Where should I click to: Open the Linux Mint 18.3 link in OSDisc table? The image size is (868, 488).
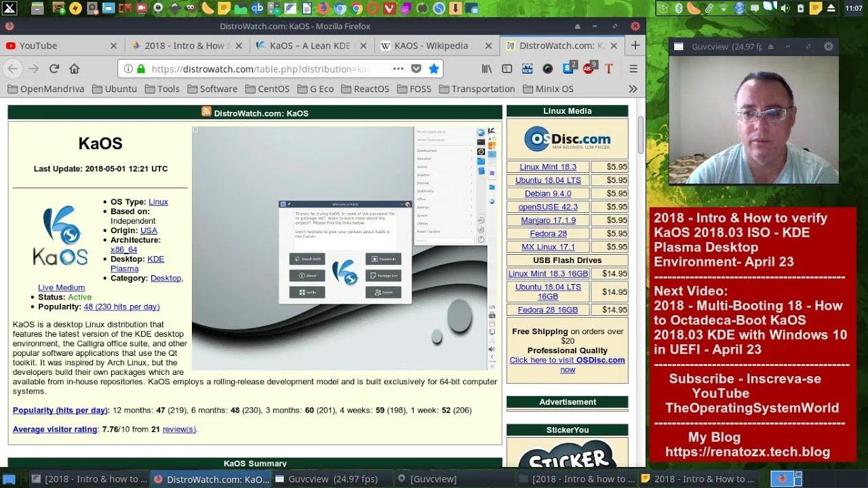(x=548, y=167)
